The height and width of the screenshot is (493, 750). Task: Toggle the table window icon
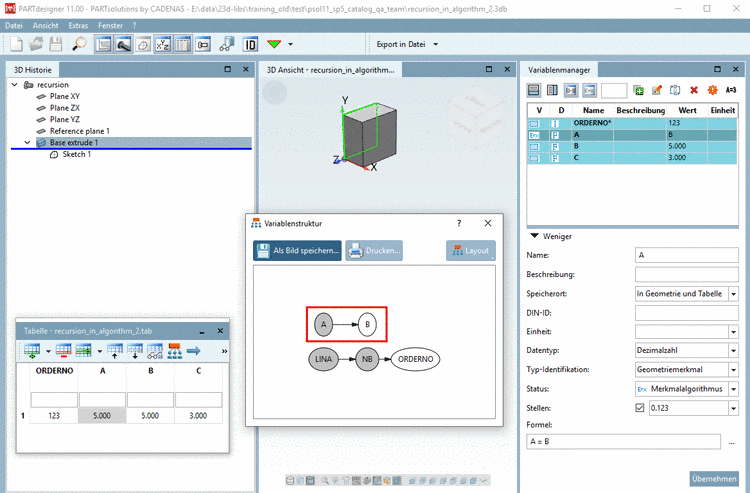pos(182,44)
